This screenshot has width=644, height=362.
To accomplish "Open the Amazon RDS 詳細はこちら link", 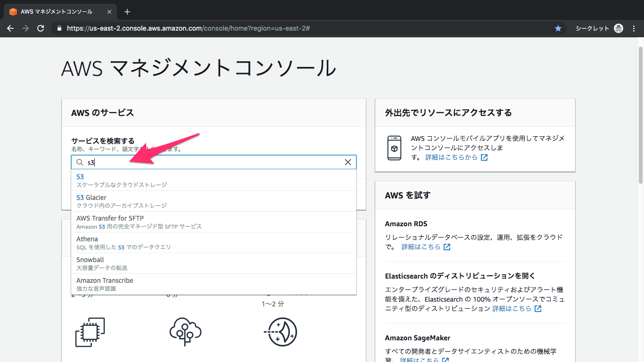I will (x=421, y=247).
